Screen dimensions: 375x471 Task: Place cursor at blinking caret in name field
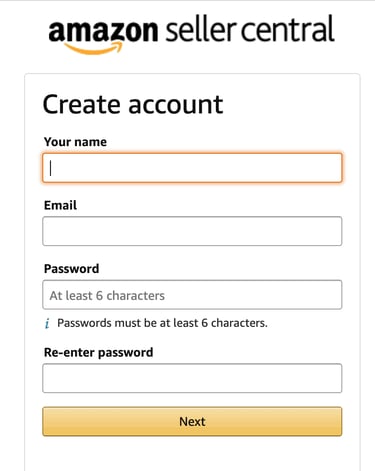pos(51,168)
